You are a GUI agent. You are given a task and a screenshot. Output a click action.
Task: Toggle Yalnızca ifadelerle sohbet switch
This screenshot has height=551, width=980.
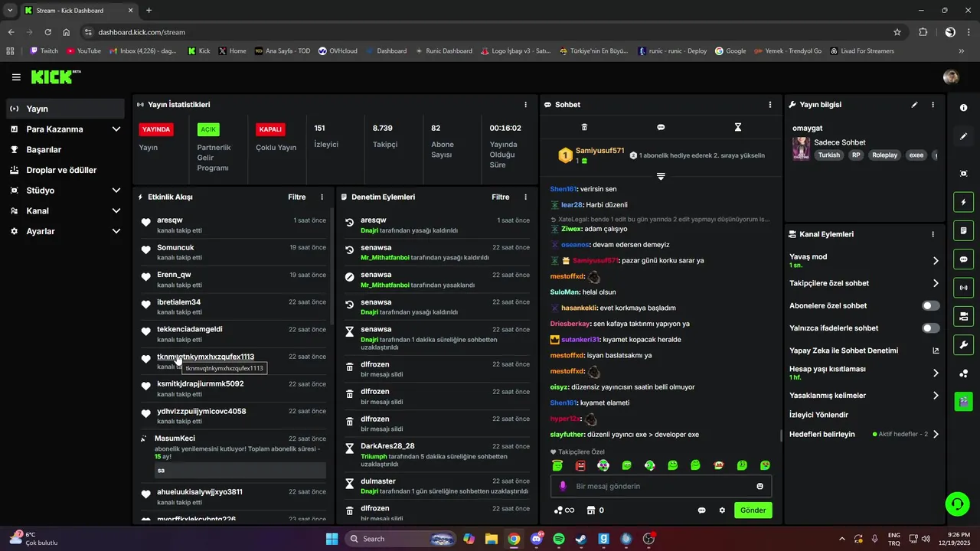(x=930, y=328)
